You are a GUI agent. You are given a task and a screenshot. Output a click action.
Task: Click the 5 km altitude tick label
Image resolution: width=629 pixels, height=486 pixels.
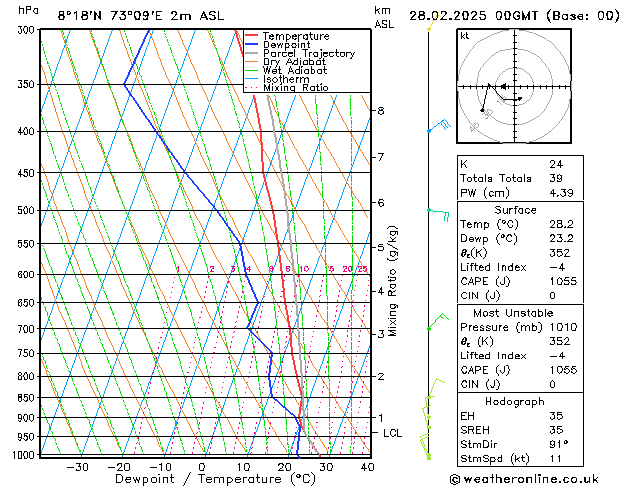click(381, 247)
